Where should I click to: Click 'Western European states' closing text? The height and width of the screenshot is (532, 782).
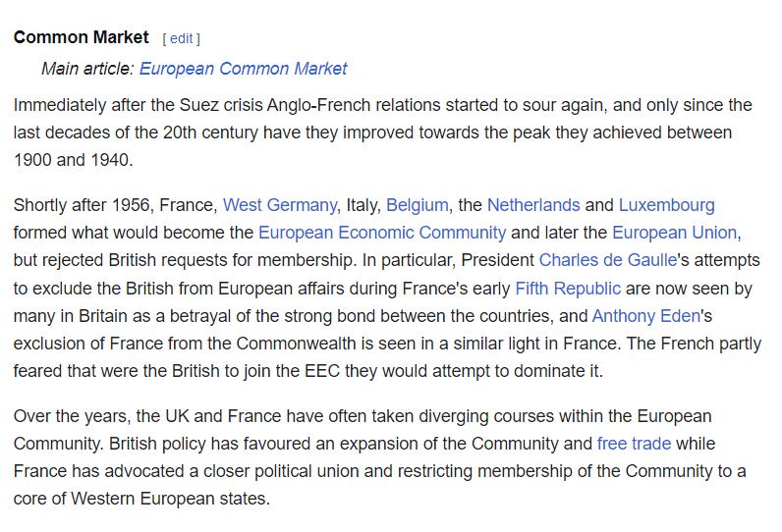coord(170,498)
